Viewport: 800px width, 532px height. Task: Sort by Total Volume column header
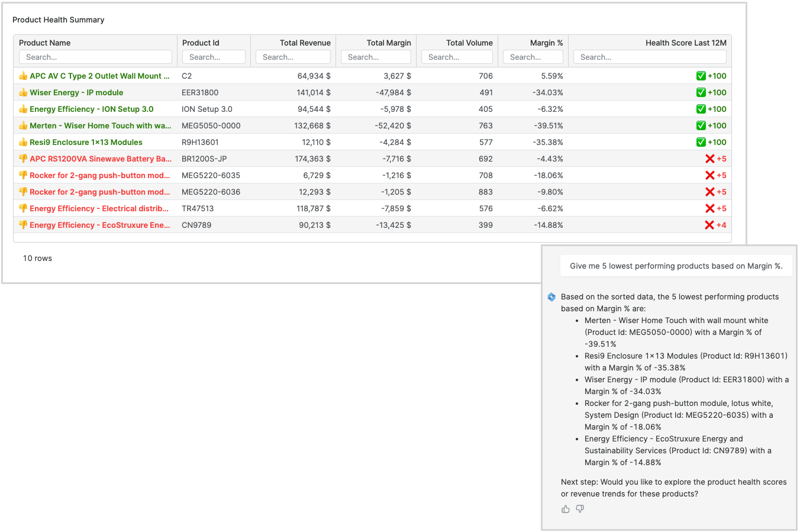tap(469, 43)
